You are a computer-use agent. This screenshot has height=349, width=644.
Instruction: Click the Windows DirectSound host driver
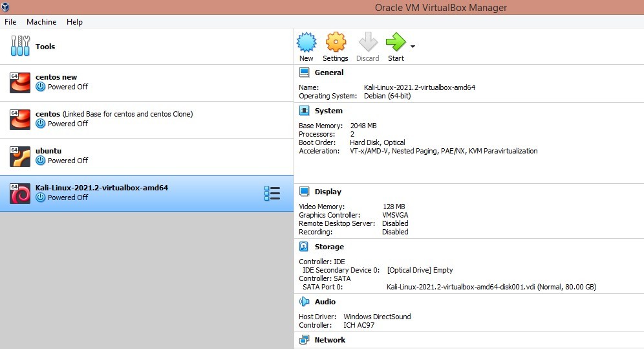377,317
